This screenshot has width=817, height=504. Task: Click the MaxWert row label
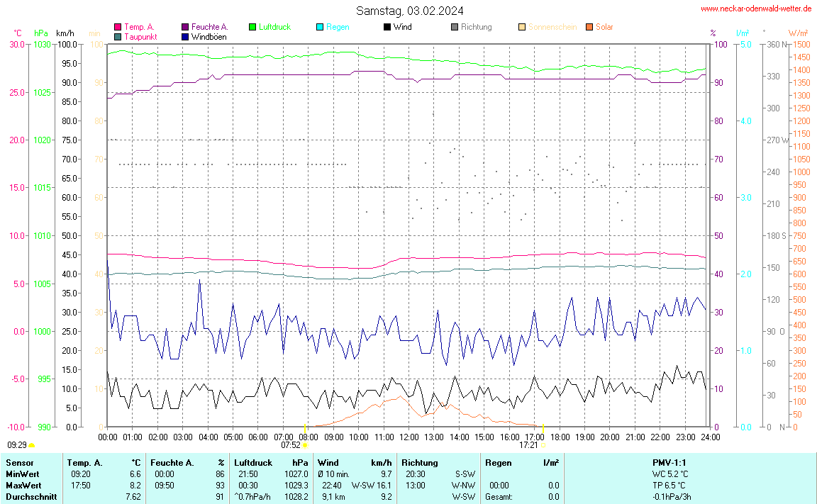click(23, 486)
